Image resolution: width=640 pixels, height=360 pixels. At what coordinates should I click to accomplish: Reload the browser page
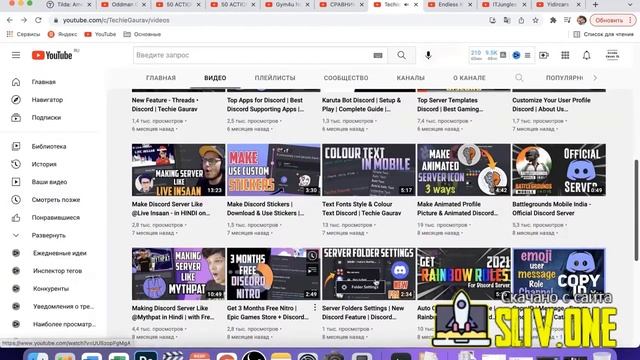tap(38, 20)
